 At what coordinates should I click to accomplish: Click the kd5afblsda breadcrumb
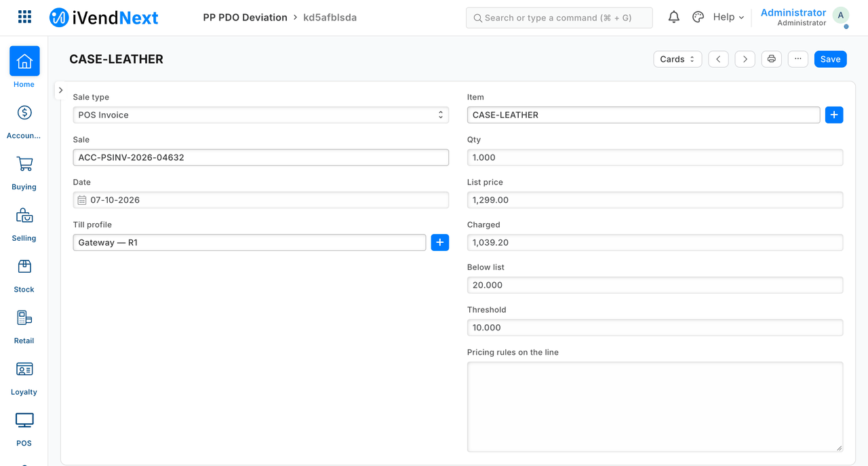pos(330,18)
